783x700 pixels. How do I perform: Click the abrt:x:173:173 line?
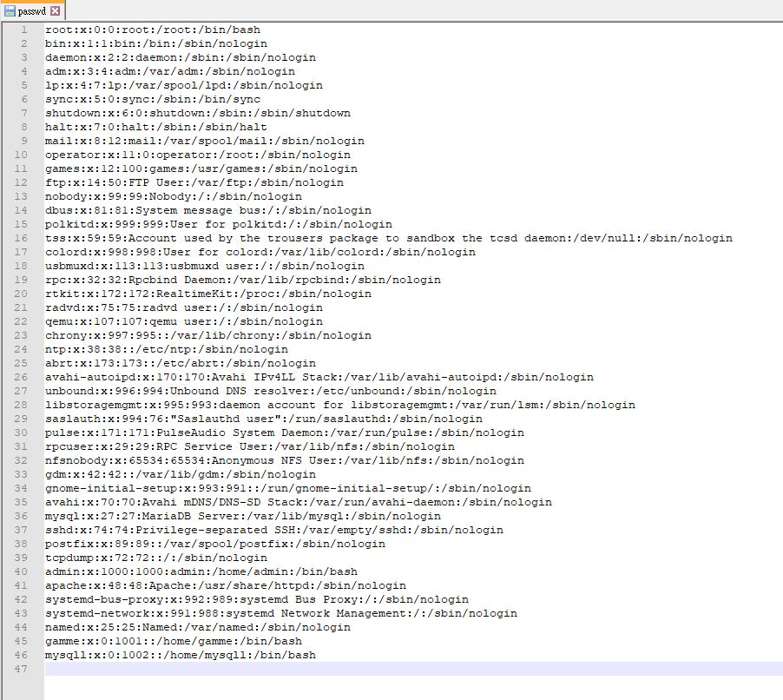tap(181, 363)
